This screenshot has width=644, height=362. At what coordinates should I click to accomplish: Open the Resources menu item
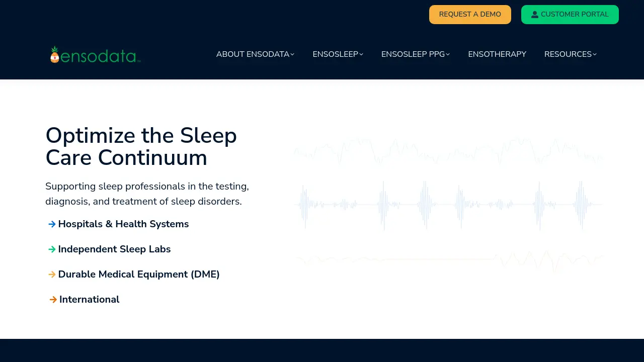(571, 54)
